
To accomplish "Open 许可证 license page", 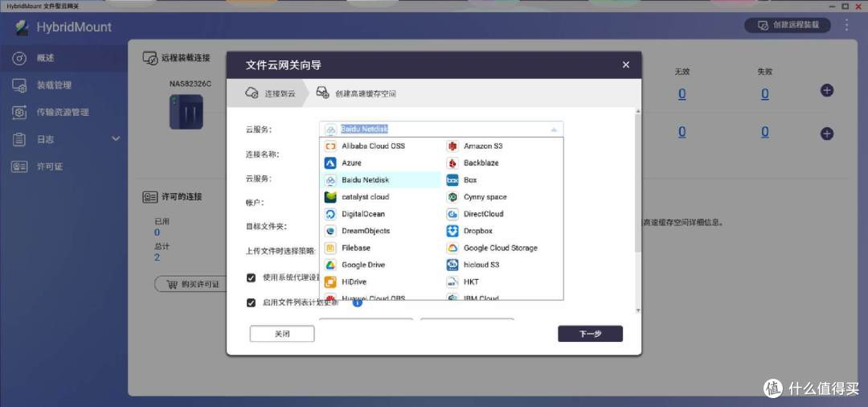I will pyautogui.click(x=63, y=166).
